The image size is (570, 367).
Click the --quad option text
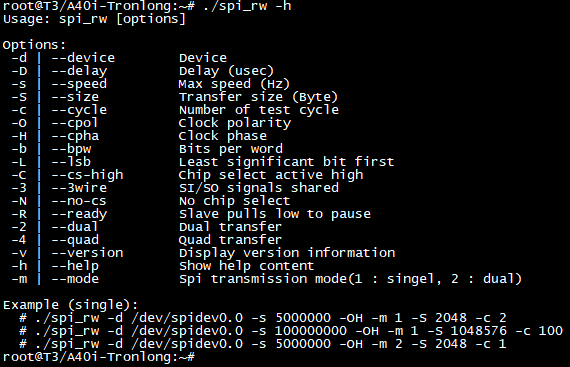tap(75, 240)
